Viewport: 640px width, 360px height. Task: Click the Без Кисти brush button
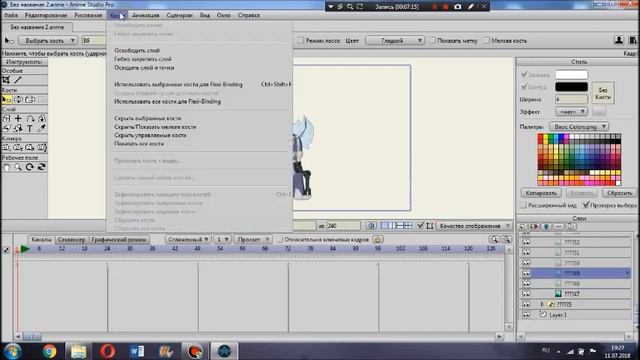pyautogui.click(x=603, y=93)
